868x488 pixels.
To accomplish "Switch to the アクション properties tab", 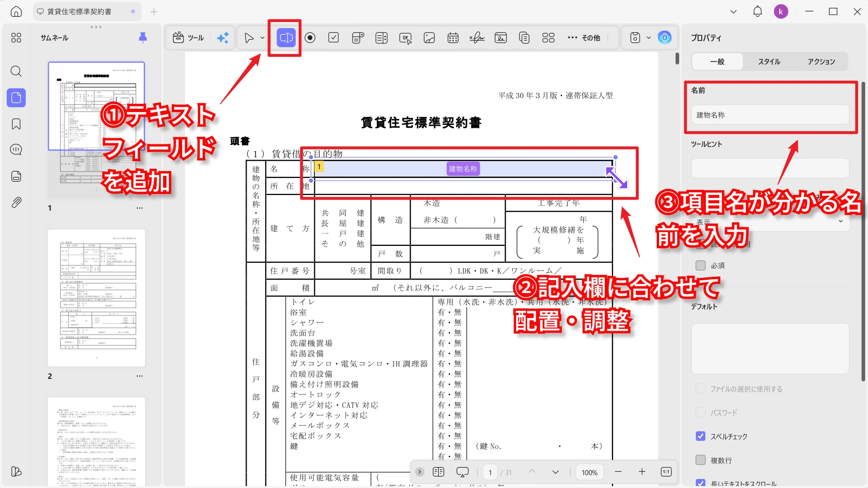I will coord(821,61).
